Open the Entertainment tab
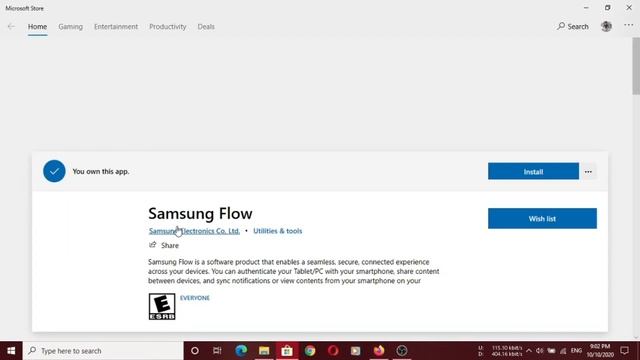The image size is (640, 360). (x=116, y=27)
